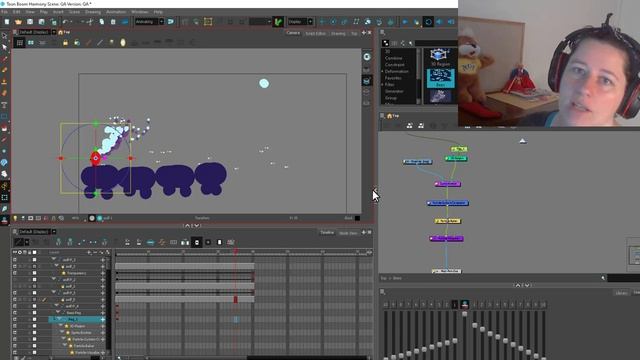Expand the Filter category in node library
The height and width of the screenshot is (360, 640).
(382, 84)
